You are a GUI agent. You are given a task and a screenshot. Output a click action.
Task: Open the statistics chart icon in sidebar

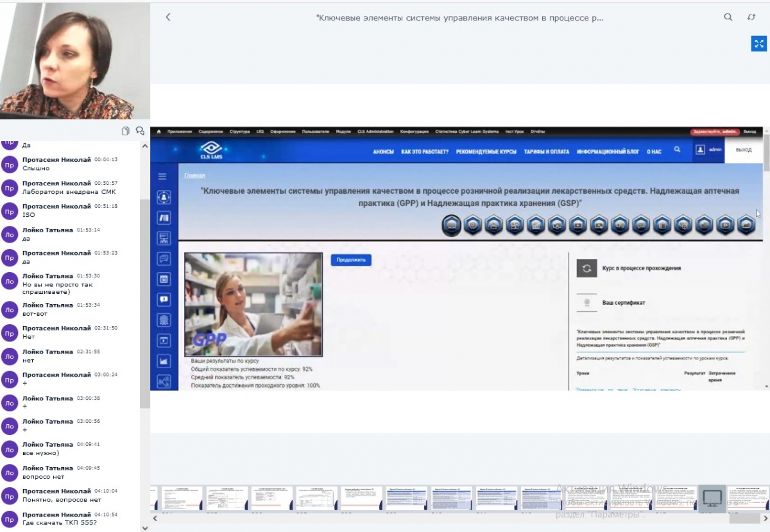click(x=164, y=361)
